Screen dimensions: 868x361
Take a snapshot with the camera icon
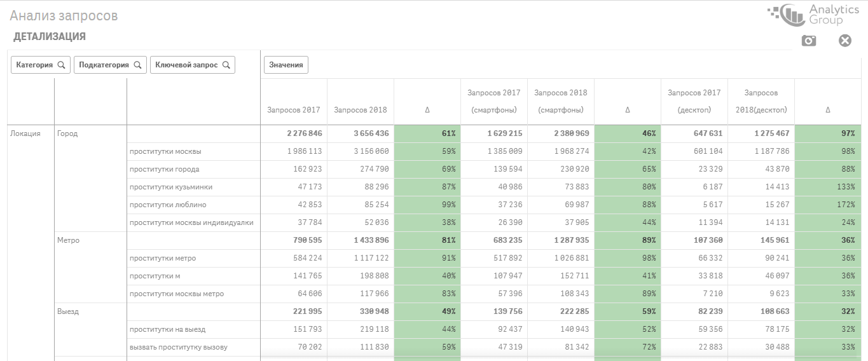point(808,41)
